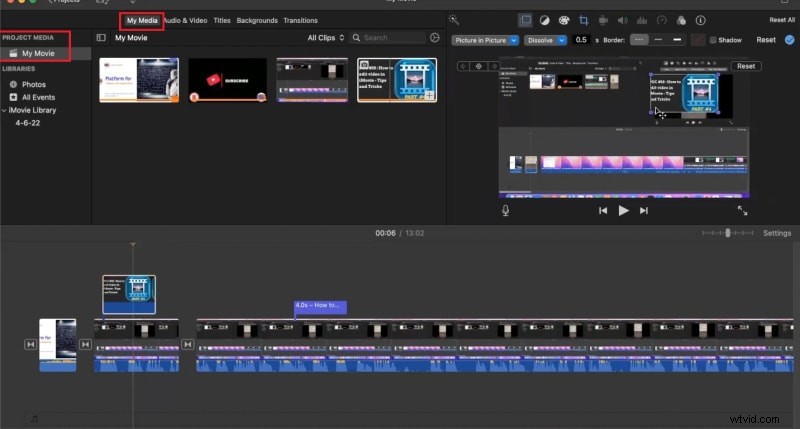This screenshot has height=429, width=800.
Task: Click Reset in the overlay controls row
Action: (x=766, y=40)
